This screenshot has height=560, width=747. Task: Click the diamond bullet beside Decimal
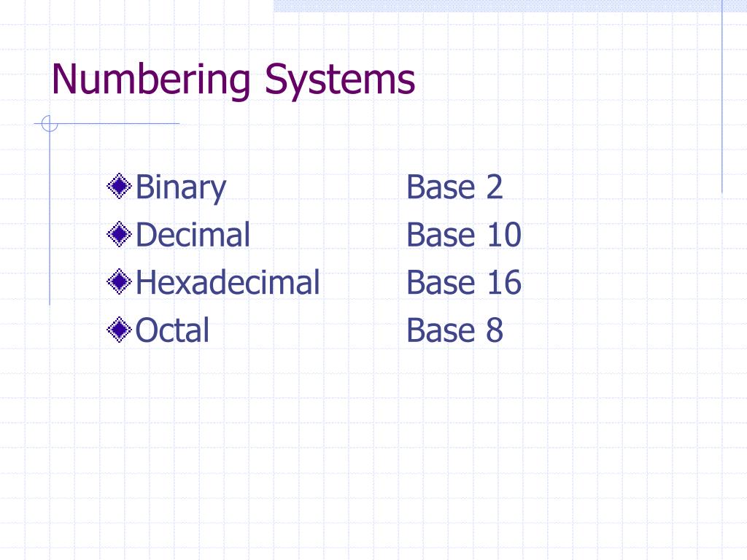click(119, 234)
